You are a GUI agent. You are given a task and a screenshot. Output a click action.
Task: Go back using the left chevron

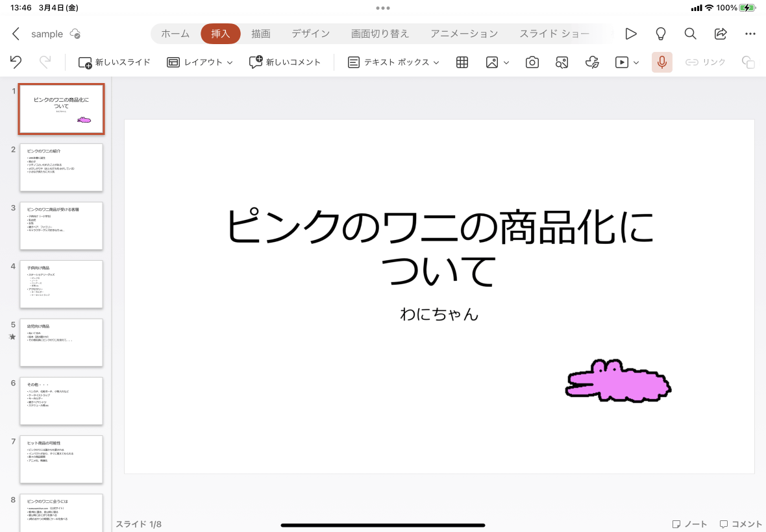coord(16,34)
